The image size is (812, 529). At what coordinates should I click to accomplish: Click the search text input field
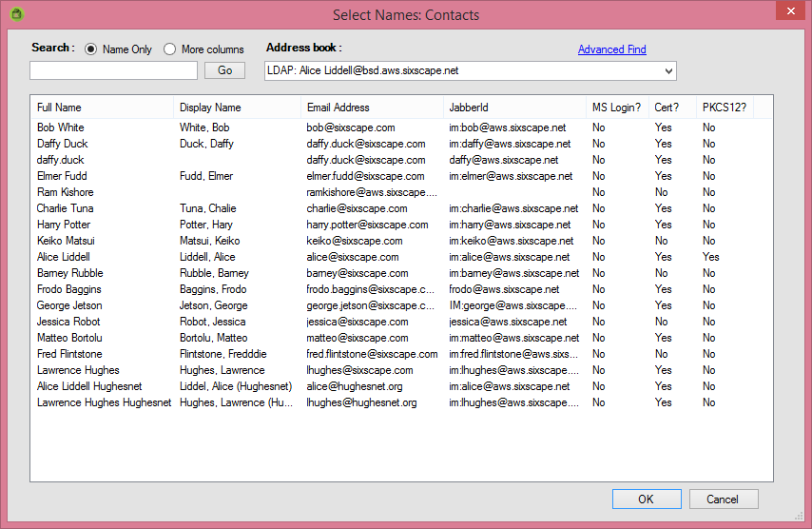click(x=113, y=70)
